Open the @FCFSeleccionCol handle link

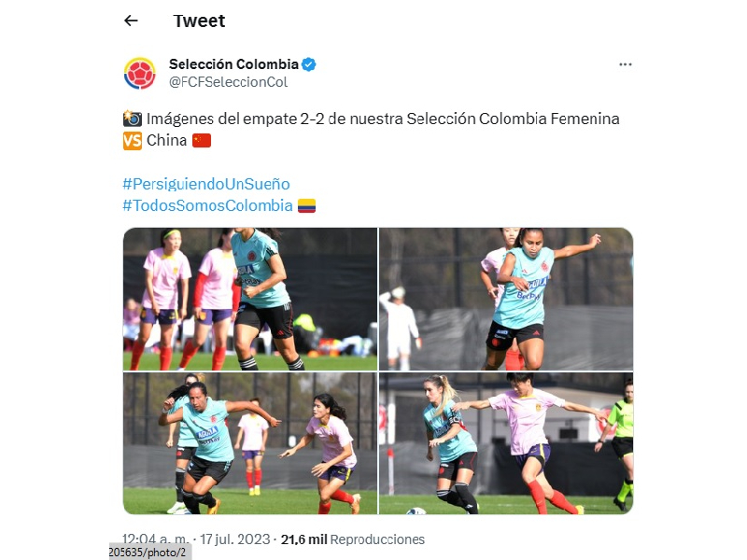228,82
